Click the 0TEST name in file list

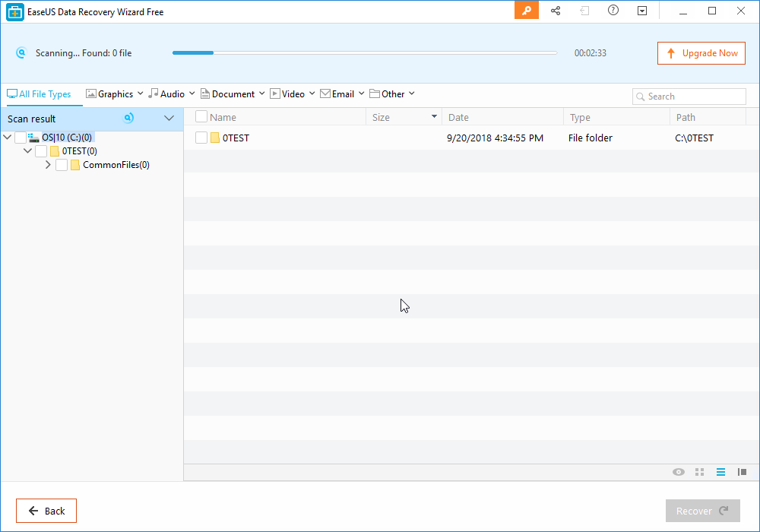[x=236, y=138]
